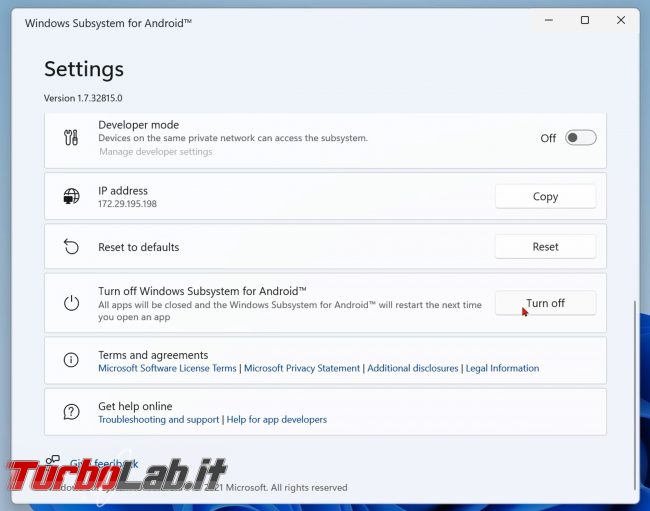
Task: Click the info icon for Terms and agreements
Action: click(71, 359)
